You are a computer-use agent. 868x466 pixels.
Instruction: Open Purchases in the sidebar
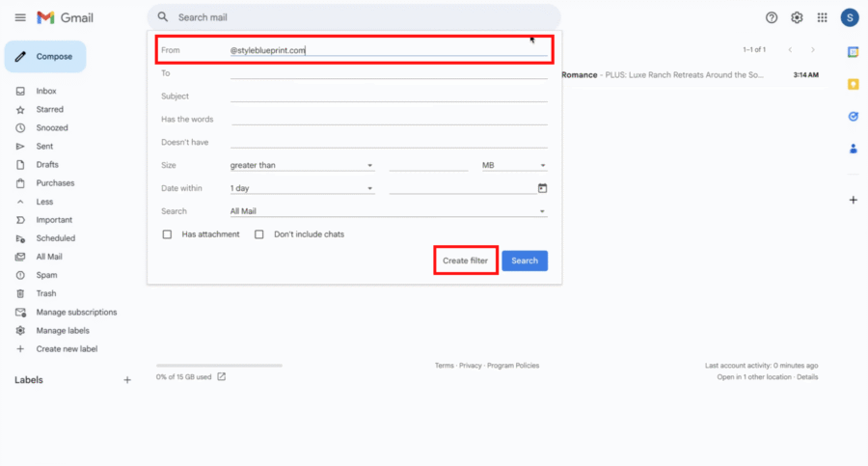[x=55, y=183]
